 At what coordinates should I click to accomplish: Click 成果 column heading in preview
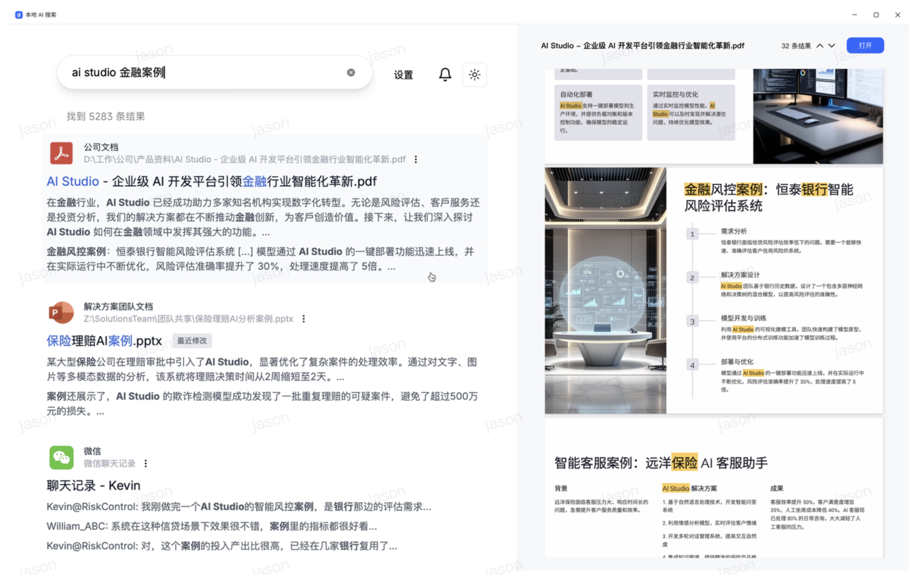coord(777,488)
